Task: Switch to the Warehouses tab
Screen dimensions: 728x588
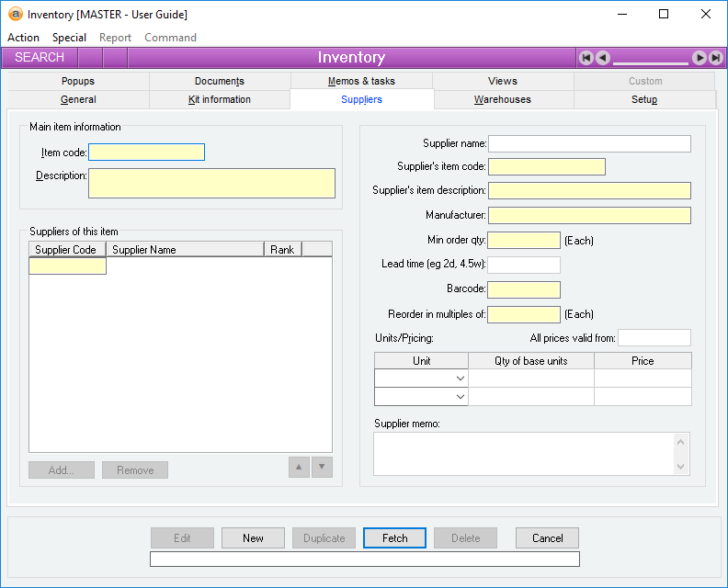Action: [503, 99]
